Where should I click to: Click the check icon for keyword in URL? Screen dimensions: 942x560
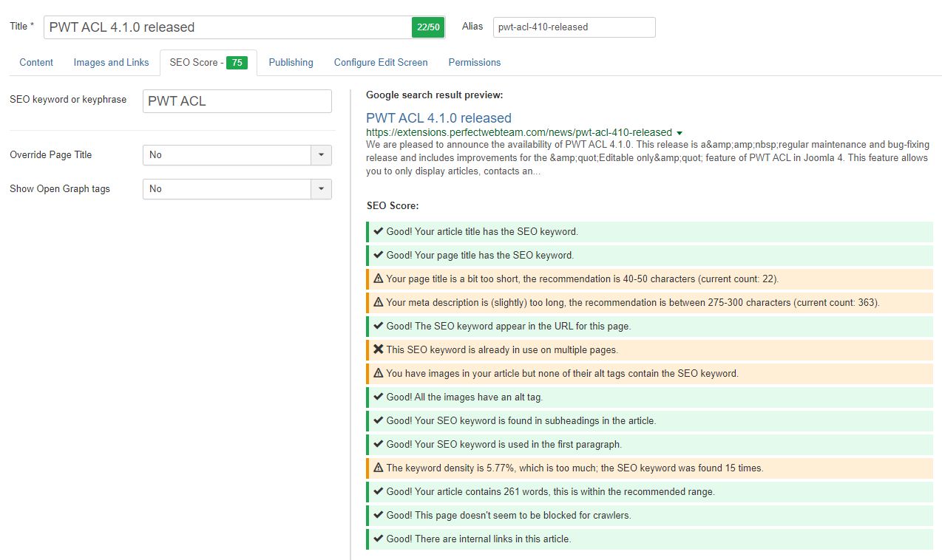tap(379, 326)
